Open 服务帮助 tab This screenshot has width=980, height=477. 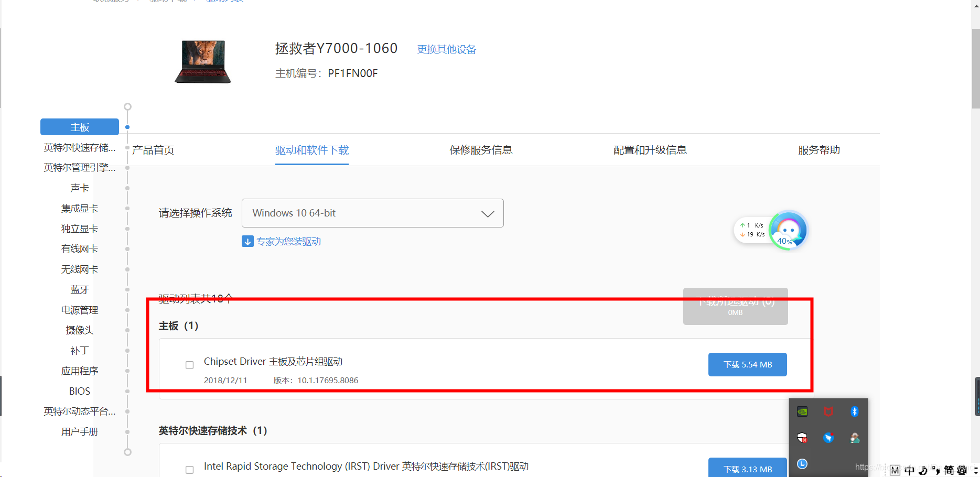tap(819, 150)
